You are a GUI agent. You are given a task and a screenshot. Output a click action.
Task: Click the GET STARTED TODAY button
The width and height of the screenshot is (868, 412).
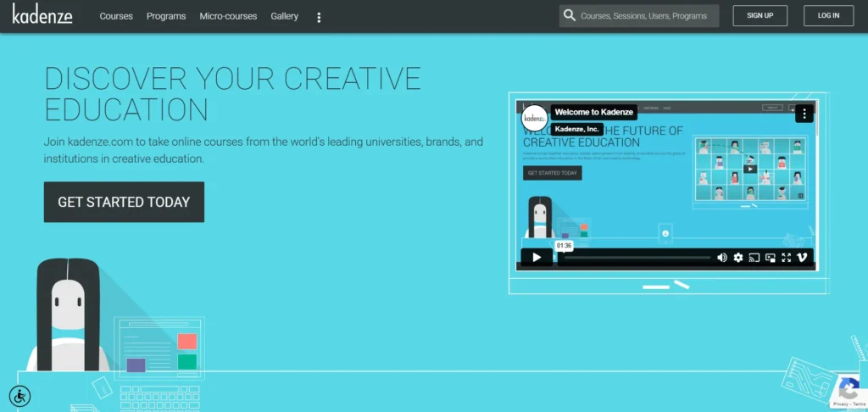tap(124, 202)
